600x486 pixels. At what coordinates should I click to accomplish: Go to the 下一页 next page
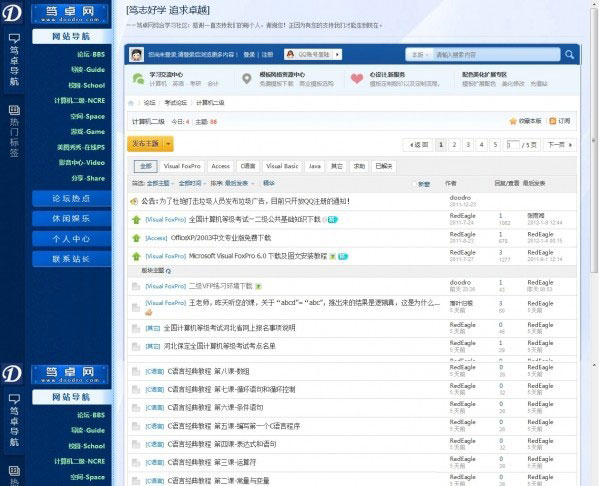tap(557, 144)
